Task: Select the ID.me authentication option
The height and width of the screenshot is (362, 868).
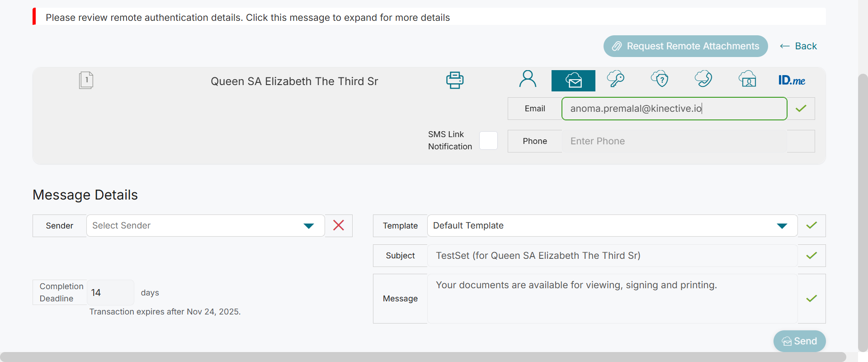Action: pos(792,81)
